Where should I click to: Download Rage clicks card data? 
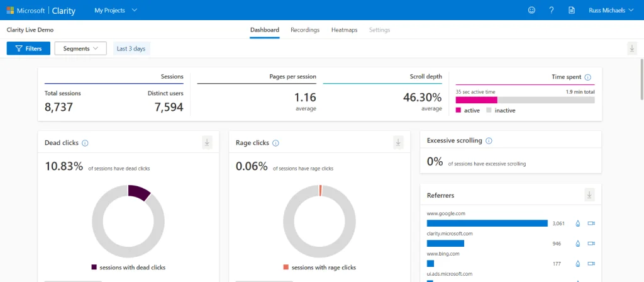click(398, 143)
